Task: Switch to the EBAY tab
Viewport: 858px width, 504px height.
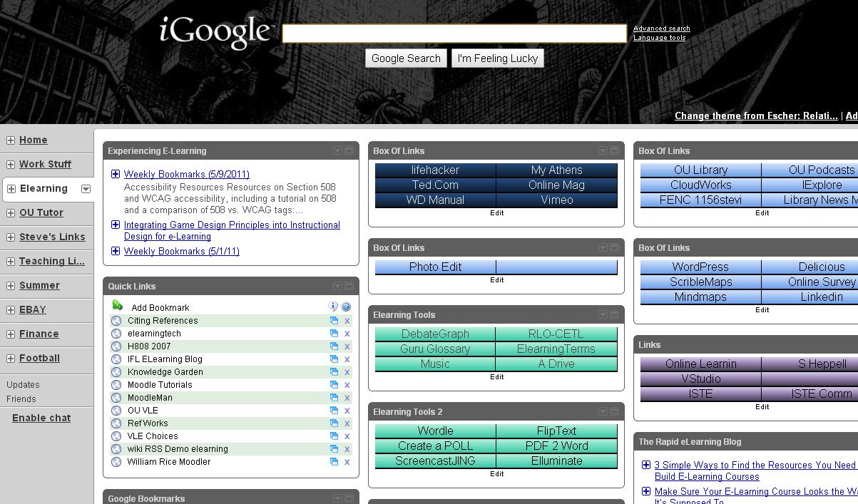Action: pos(33,309)
